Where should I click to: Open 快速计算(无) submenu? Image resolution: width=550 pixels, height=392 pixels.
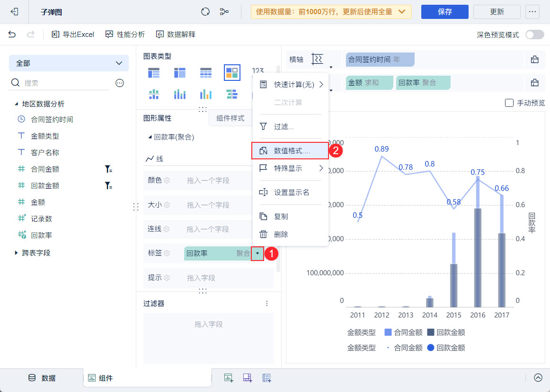click(x=291, y=85)
